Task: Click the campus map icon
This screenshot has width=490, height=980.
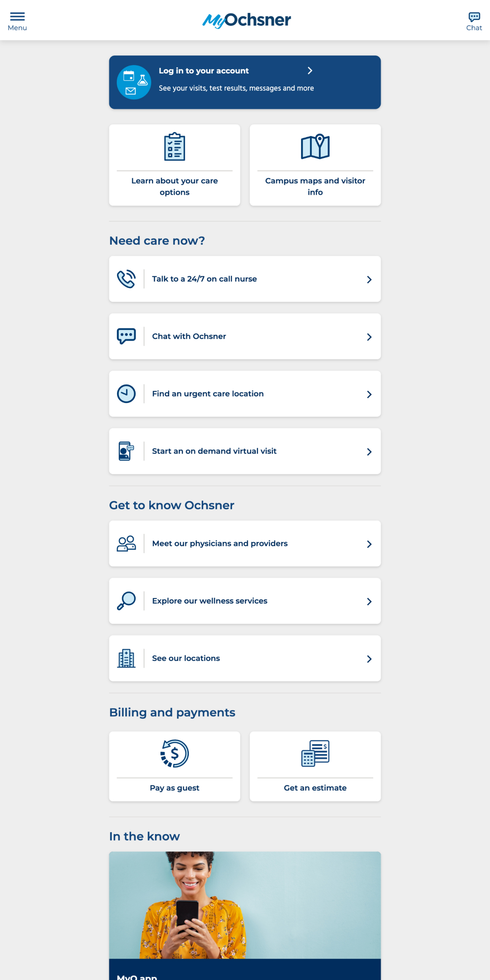Action: (315, 147)
